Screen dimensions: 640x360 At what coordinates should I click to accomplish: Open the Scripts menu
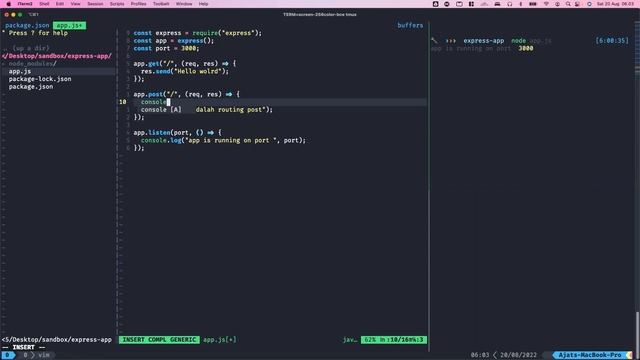[117, 4]
